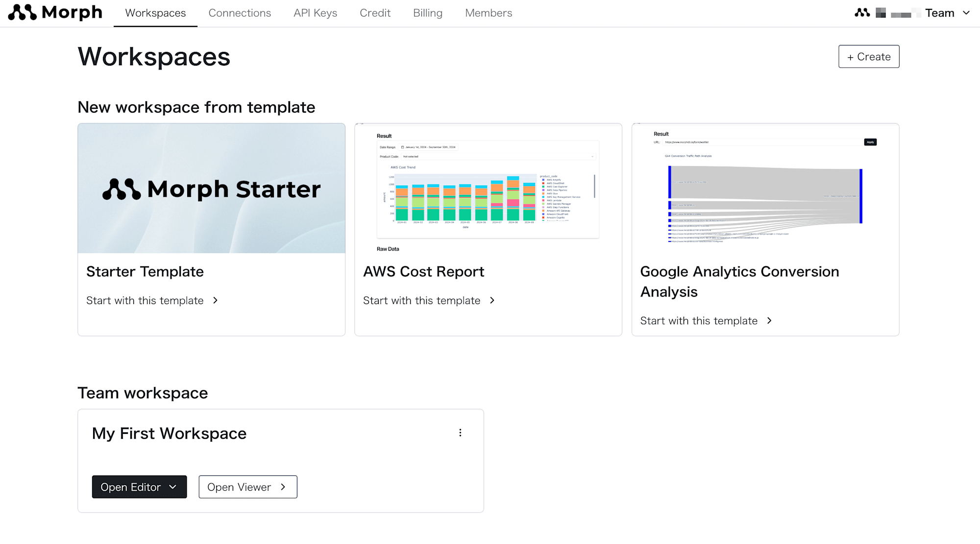Switch to the Connections tab
Viewport: 980px width, 544px height.
(240, 13)
